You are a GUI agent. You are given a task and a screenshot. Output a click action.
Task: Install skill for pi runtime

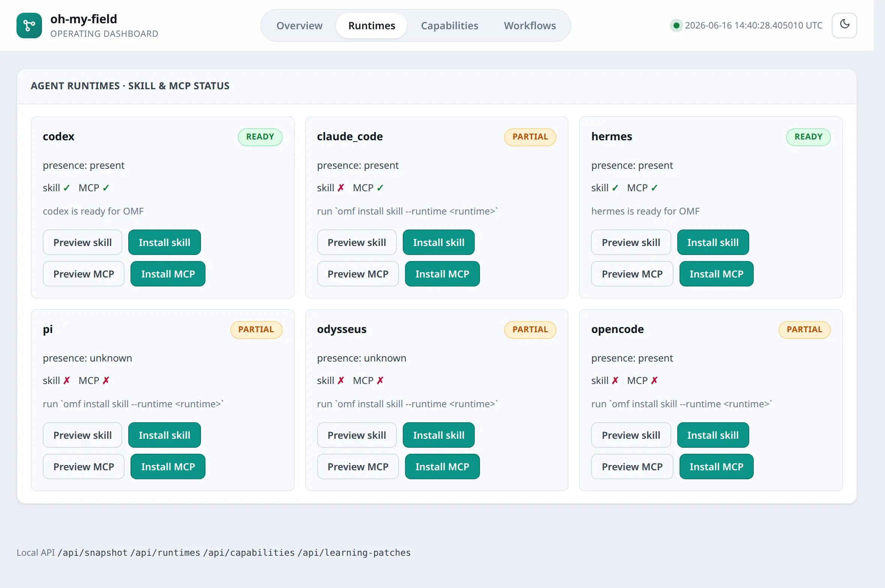pyautogui.click(x=165, y=435)
